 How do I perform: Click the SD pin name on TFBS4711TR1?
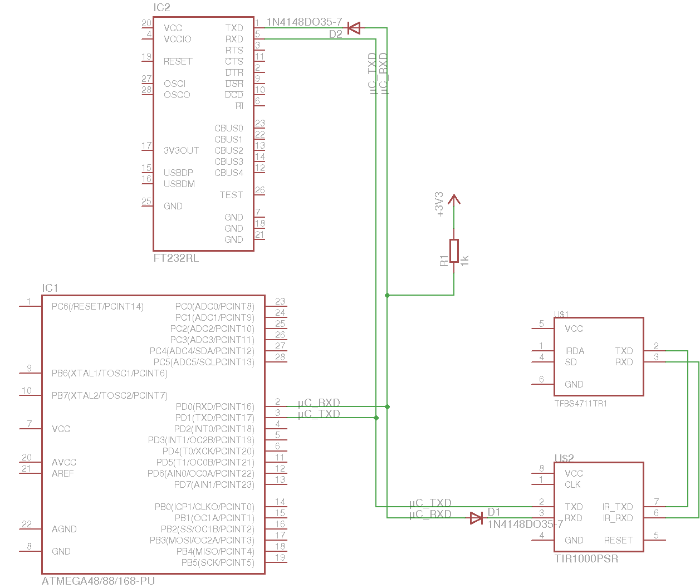(571, 362)
